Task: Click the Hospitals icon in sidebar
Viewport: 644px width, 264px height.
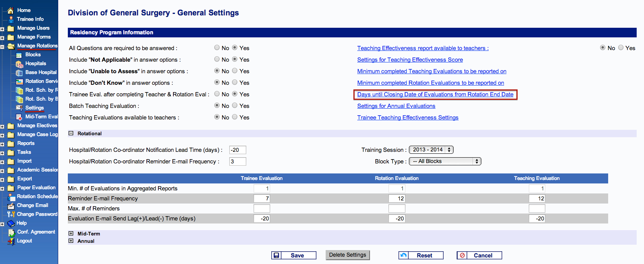Action: pos(19,64)
